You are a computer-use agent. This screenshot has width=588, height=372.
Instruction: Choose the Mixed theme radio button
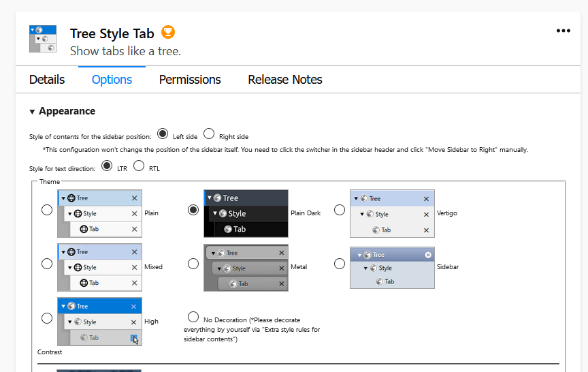point(47,264)
